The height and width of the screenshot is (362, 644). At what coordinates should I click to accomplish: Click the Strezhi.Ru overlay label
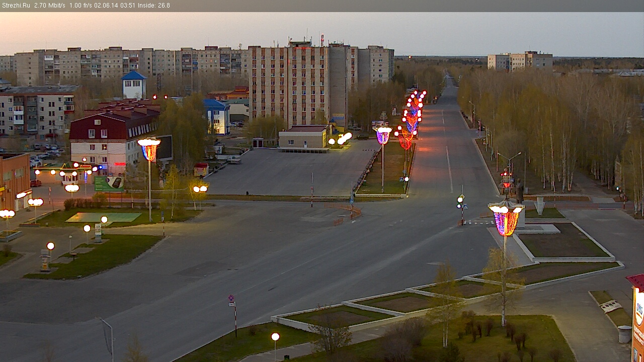click(x=16, y=6)
